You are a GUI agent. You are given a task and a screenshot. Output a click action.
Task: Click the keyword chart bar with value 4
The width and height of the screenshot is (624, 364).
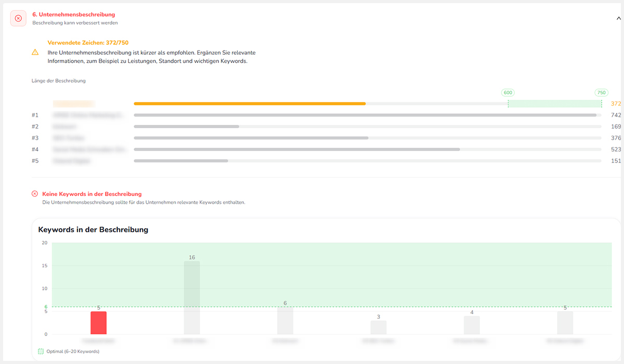(472, 325)
